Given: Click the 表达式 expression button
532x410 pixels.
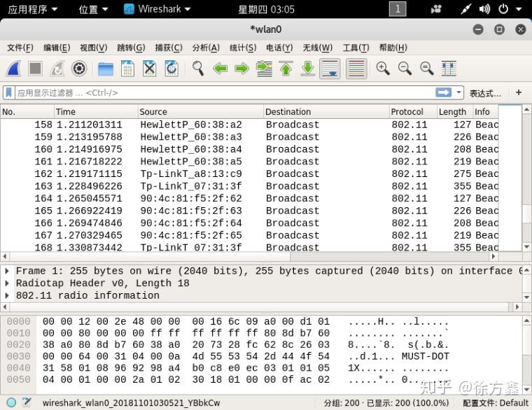Looking at the screenshot, I should [x=485, y=93].
